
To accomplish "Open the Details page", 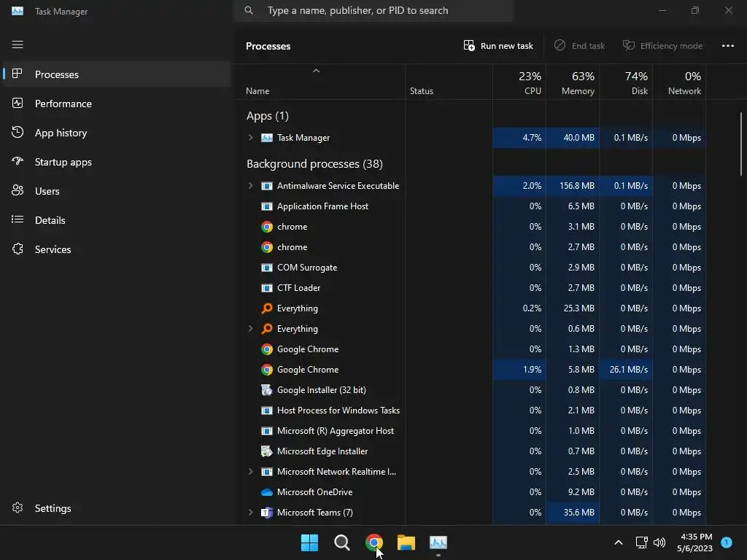I will click(x=116, y=220).
